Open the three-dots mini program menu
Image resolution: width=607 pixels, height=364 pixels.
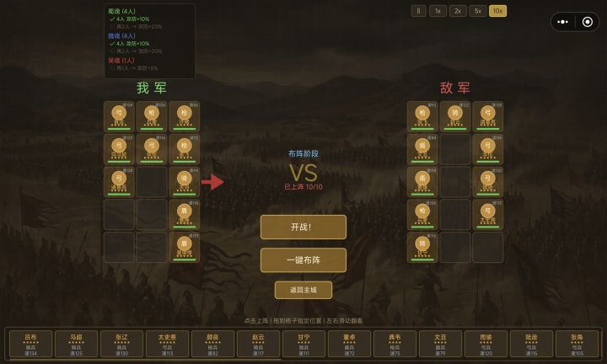562,22
